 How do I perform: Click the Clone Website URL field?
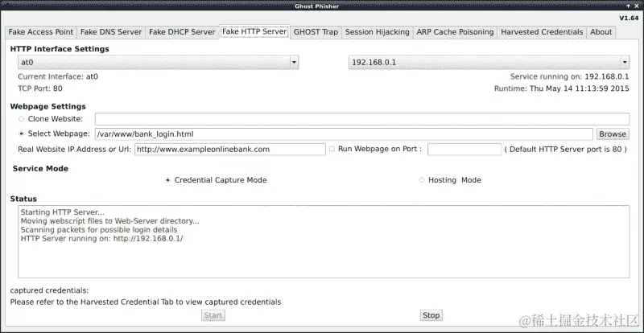(361, 119)
